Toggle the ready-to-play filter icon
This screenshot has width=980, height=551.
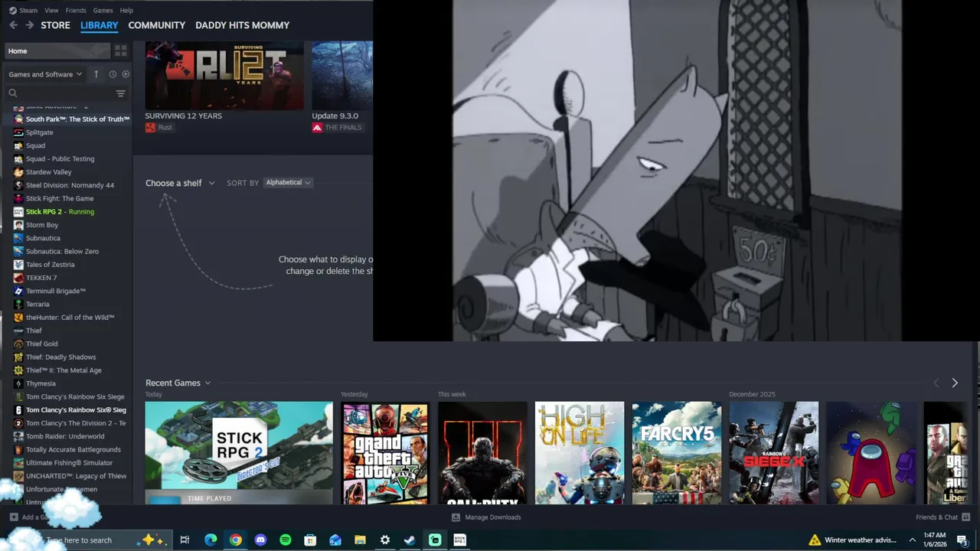coord(126,74)
